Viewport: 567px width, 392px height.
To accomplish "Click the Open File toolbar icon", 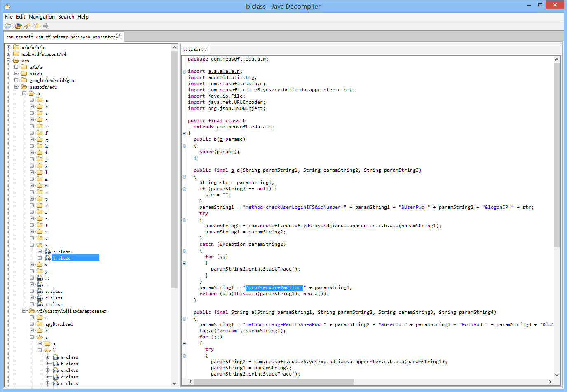I will pyautogui.click(x=8, y=26).
